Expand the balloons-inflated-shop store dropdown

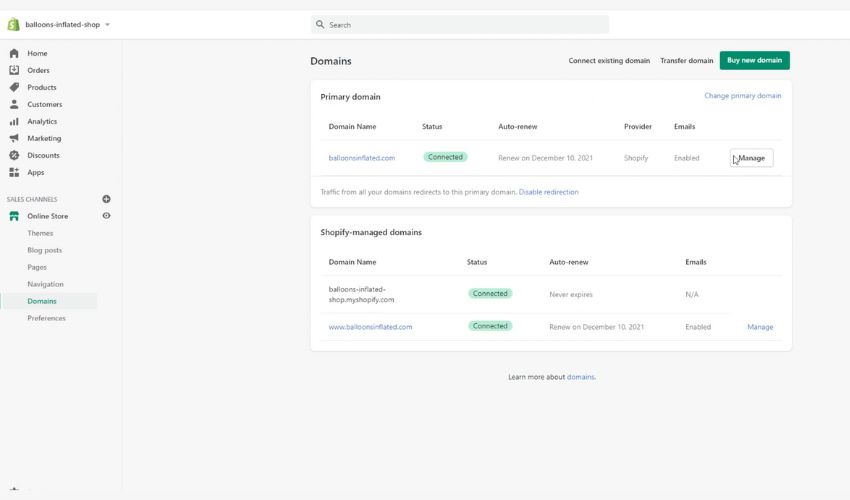click(107, 24)
